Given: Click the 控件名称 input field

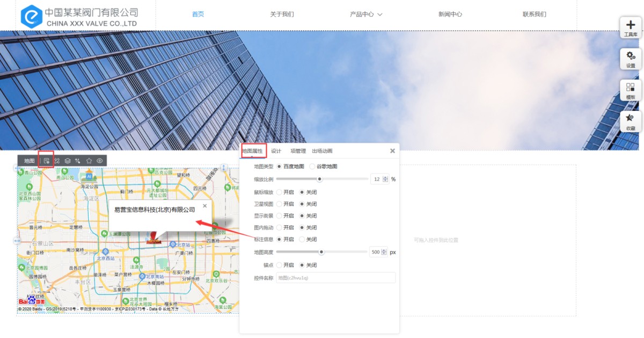Looking at the screenshot, I should pyautogui.click(x=335, y=278).
